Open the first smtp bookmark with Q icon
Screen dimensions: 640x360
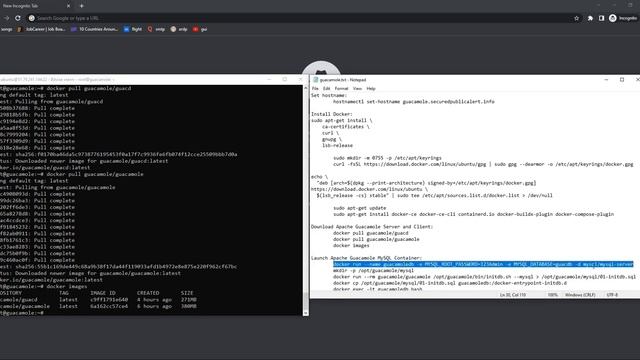[x=156, y=29]
